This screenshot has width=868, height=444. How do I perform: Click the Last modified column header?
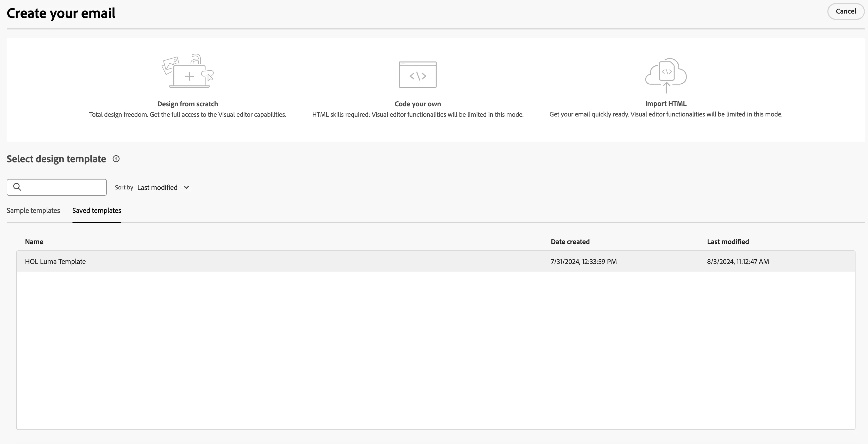click(x=728, y=242)
